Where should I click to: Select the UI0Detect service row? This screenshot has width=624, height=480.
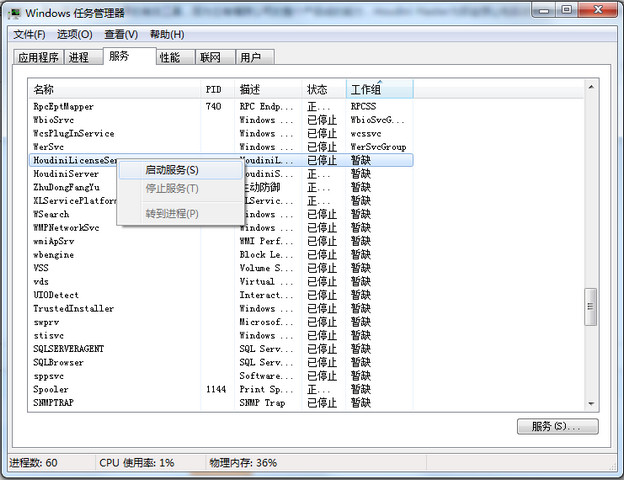221,295
